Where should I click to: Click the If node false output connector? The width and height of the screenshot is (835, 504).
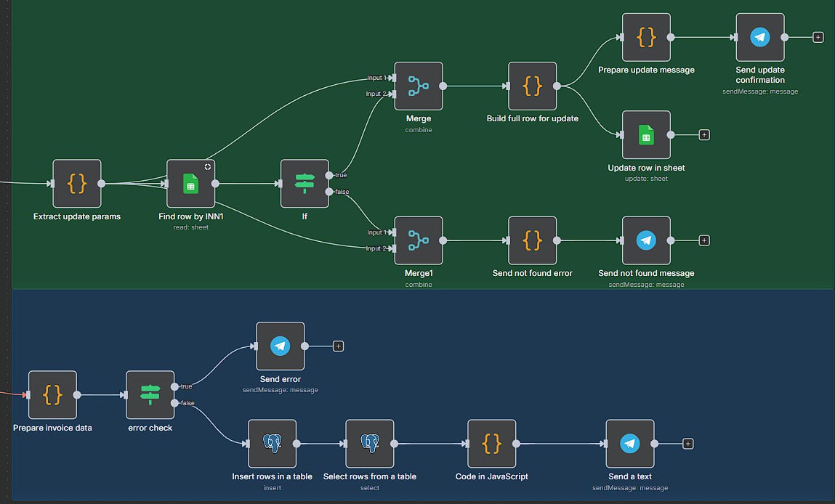point(329,192)
